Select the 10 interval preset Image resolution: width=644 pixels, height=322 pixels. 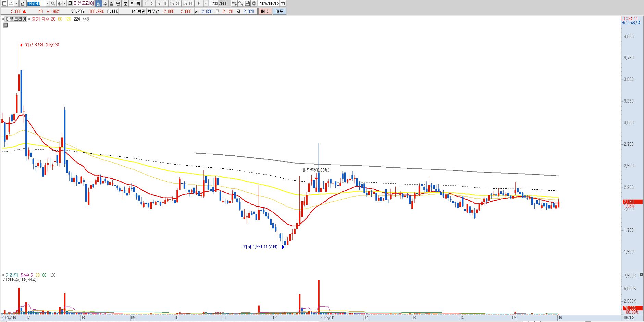coord(165,3)
